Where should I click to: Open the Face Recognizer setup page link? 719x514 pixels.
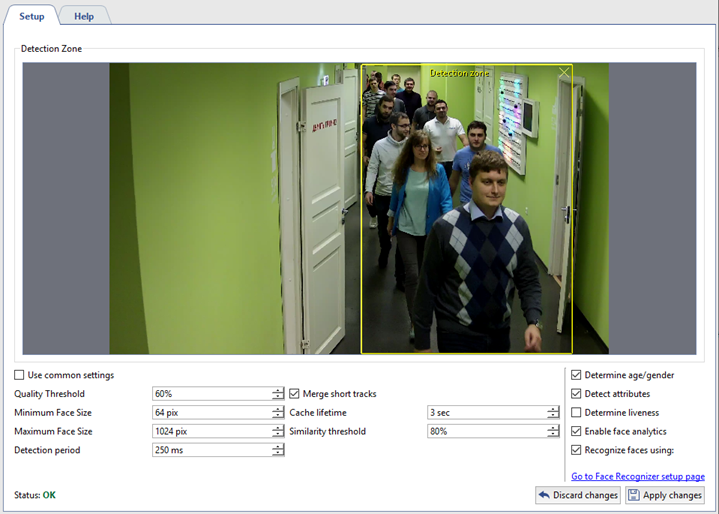coord(637,477)
